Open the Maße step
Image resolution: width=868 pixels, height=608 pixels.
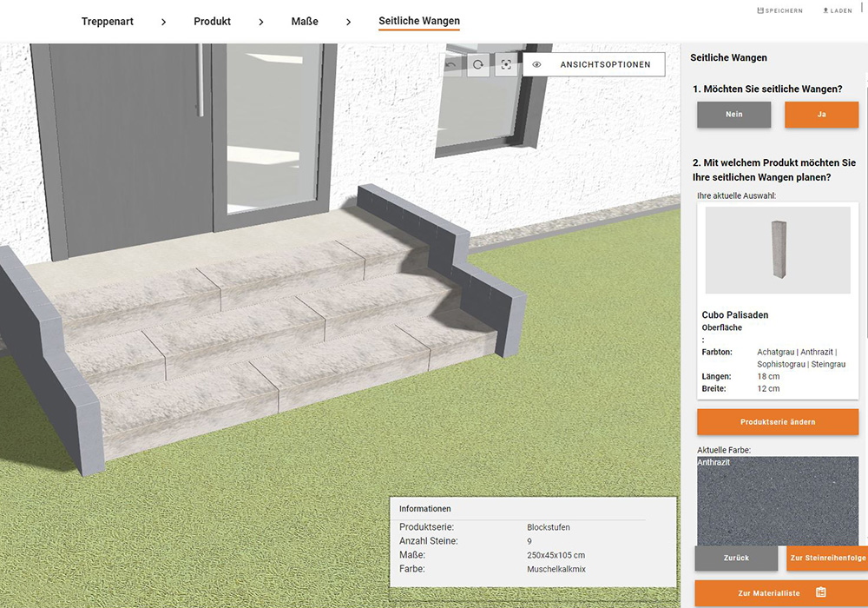pyautogui.click(x=305, y=21)
